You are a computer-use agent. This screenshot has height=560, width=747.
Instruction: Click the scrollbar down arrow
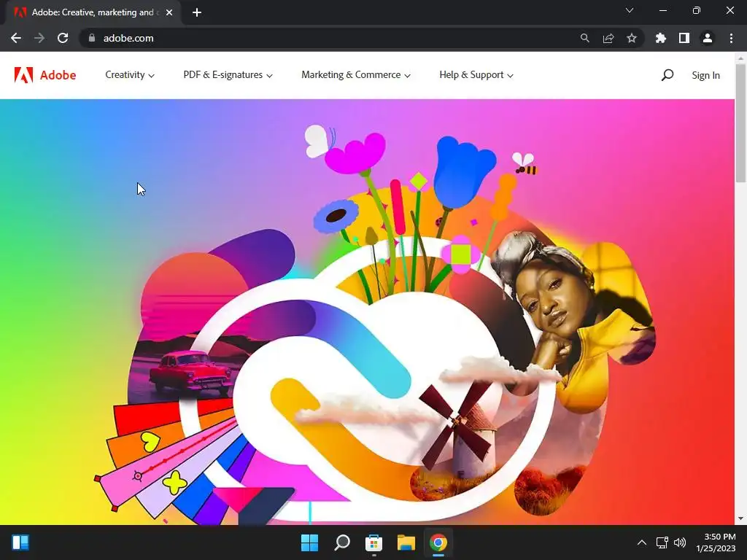click(x=740, y=518)
